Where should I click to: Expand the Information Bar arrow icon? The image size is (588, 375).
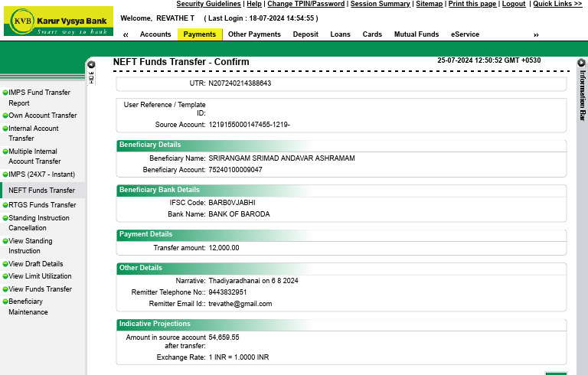pos(582,63)
